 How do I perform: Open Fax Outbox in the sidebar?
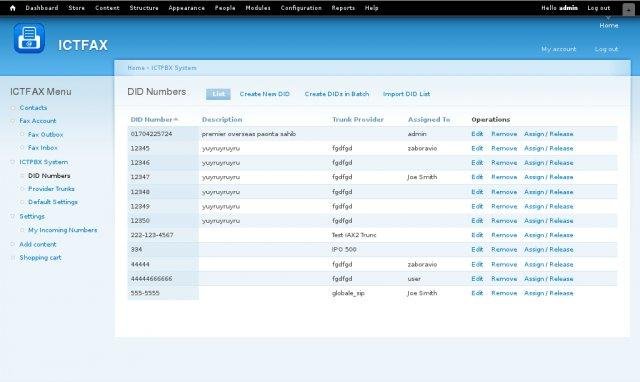[x=45, y=134]
